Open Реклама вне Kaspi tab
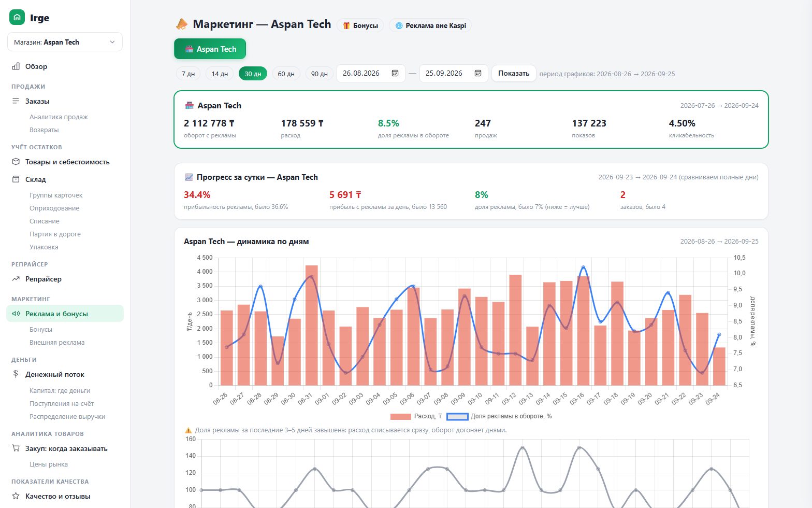 430,25
